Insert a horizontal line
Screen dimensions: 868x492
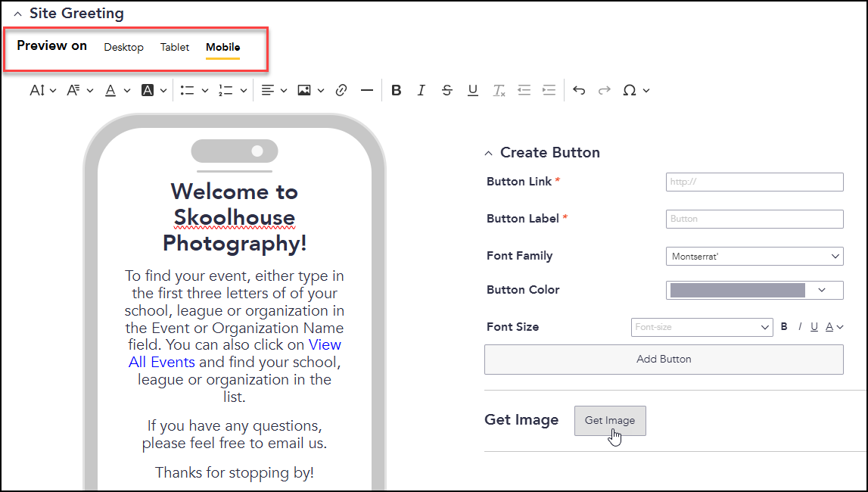tap(366, 90)
